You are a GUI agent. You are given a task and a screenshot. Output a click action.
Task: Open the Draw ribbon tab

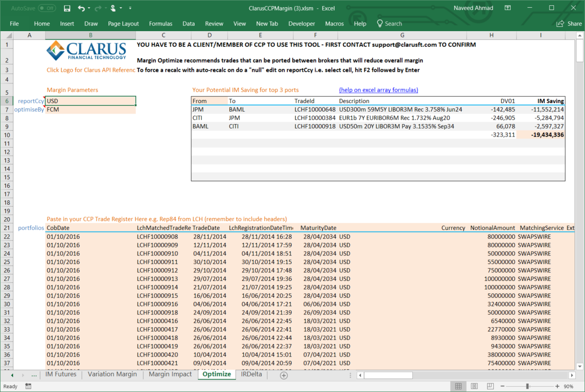click(x=91, y=23)
